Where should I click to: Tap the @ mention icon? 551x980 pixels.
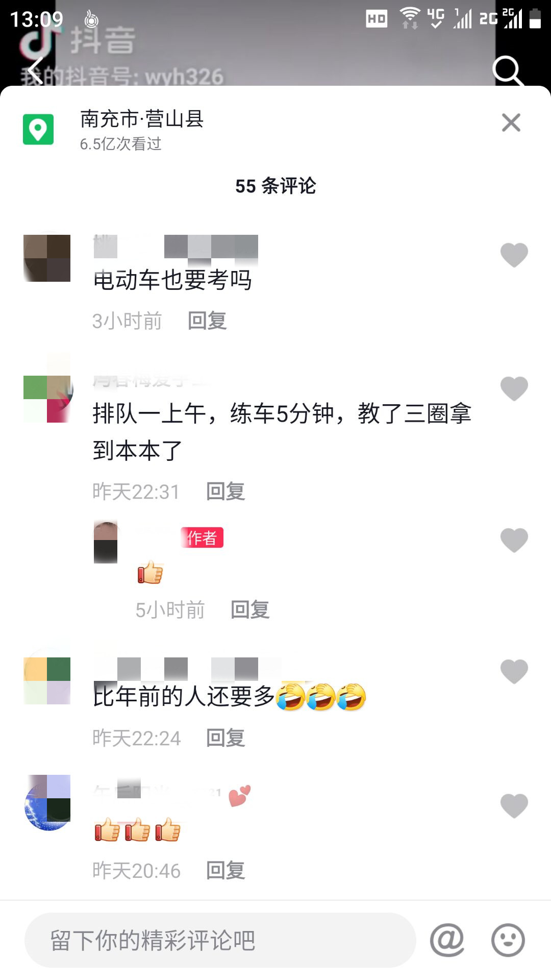(x=447, y=940)
